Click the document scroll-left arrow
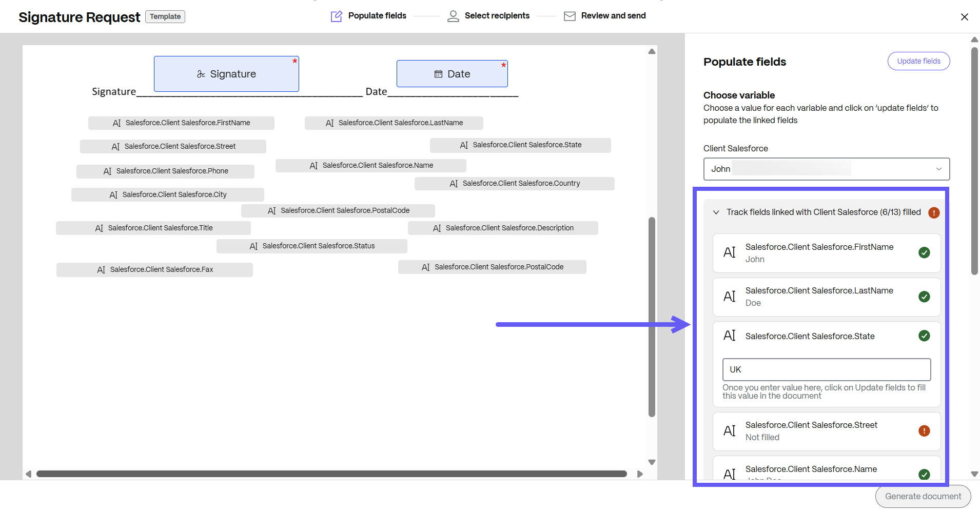 (x=29, y=474)
